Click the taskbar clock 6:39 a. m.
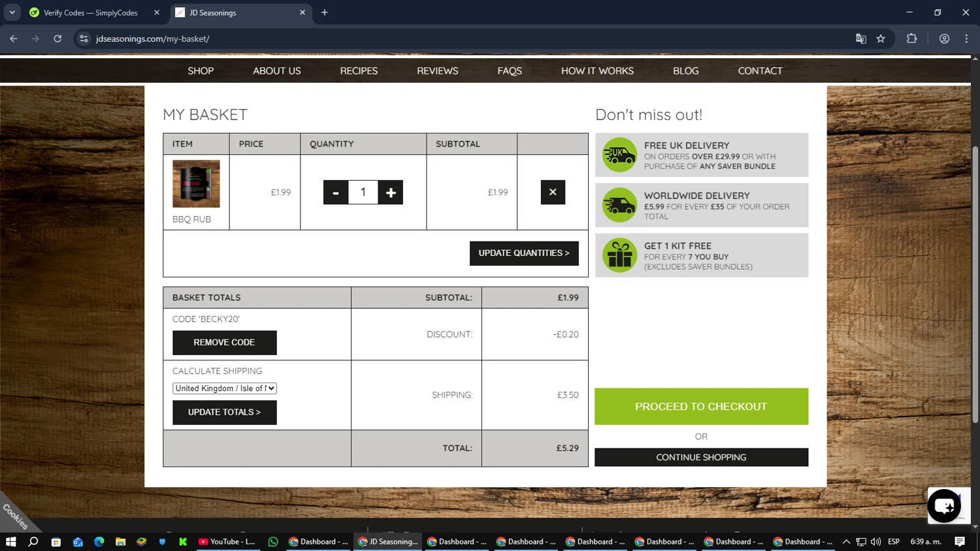Viewport: 980px width, 551px height. [x=926, y=542]
